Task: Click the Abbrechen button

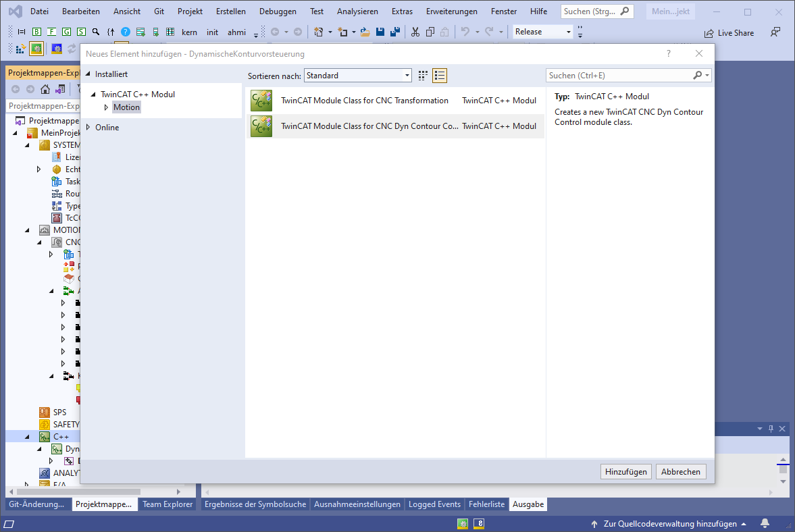Action: [680, 472]
